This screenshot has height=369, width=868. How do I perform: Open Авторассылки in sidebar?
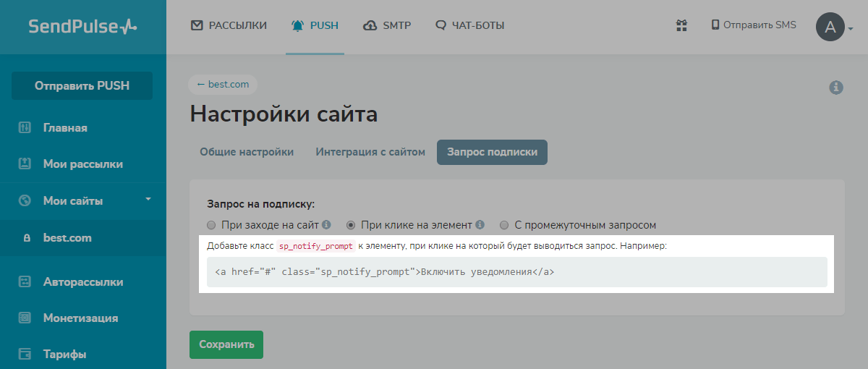(x=83, y=282)
